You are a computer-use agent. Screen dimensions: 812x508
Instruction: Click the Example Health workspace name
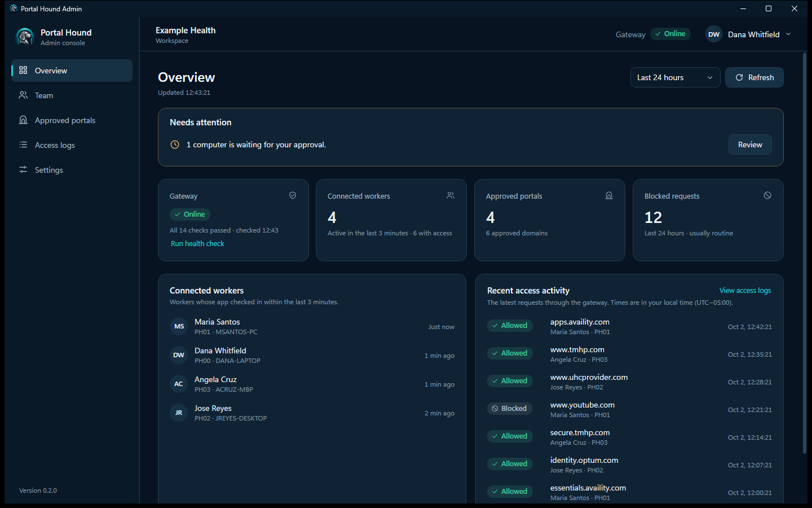click(x=186, y=30)
